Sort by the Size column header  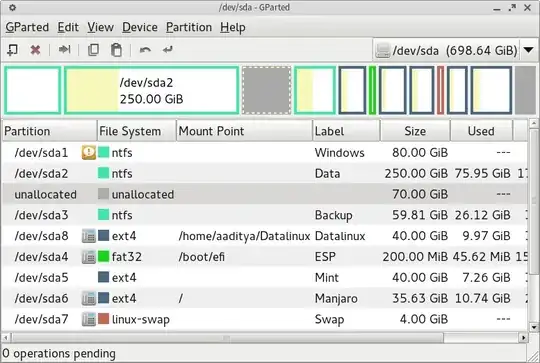tap(415, 131)
